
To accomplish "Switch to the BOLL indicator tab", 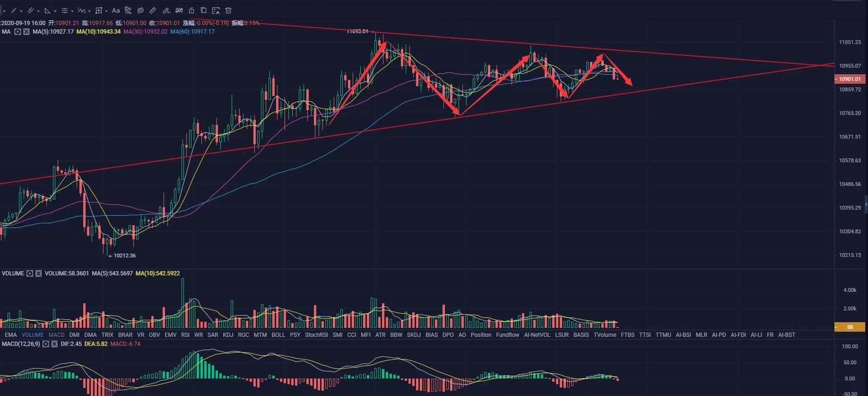I will coord(278,335).
